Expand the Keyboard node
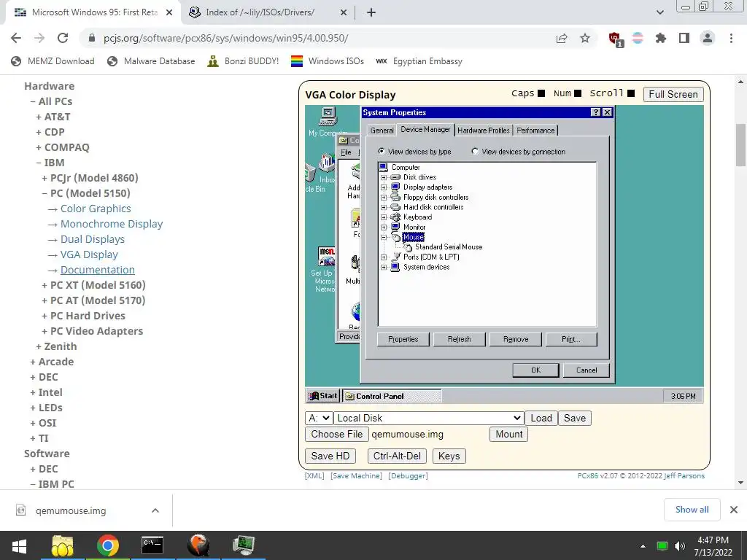Viewport: 747px width, 560px height. [x=384, y=217]
